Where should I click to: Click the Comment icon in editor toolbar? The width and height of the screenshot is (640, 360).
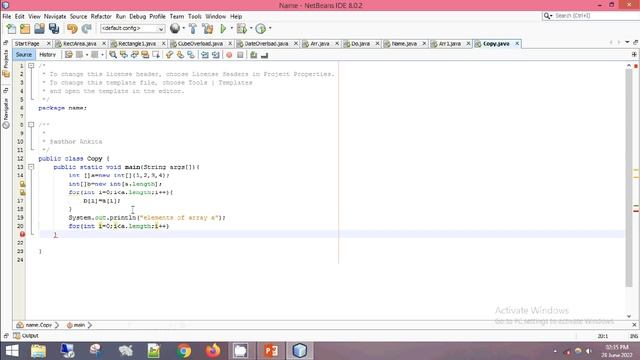[253, 55]
